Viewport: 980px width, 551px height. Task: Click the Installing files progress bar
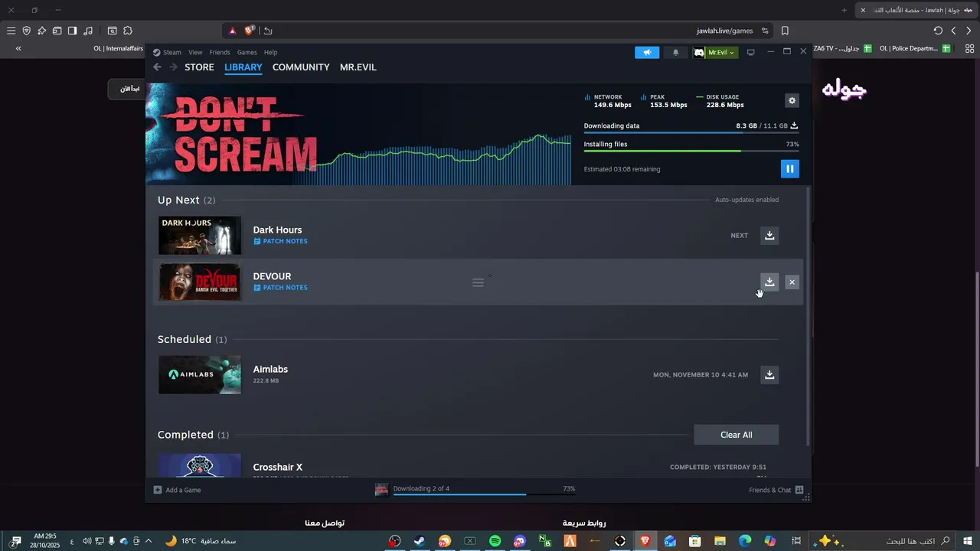[x=691, y=151]
